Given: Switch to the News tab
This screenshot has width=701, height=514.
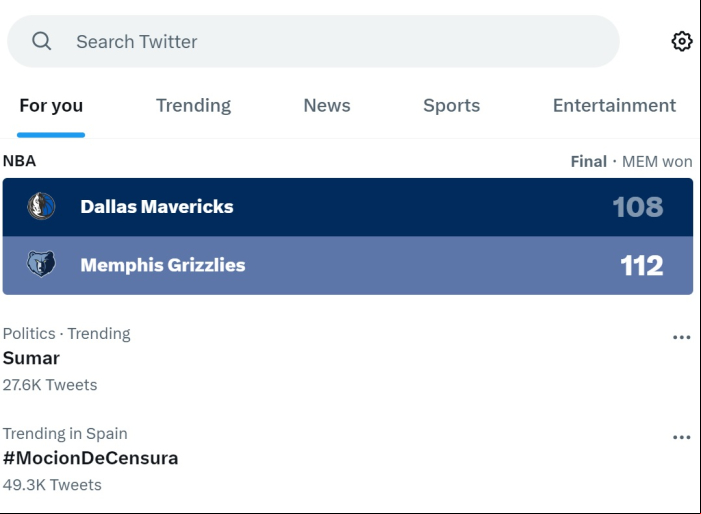Looking at the screenshot, I should pyautogui.click(x=327, y=106).
